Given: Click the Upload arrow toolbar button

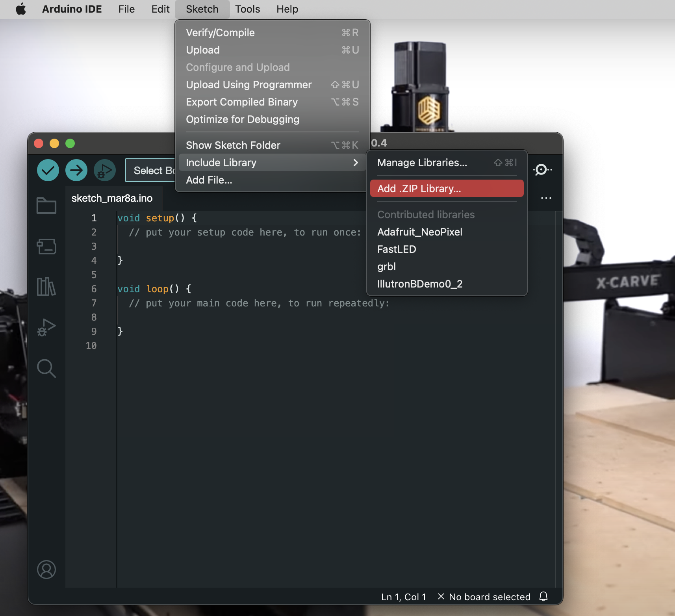Looking at the screenshot, I should point(76,170).
